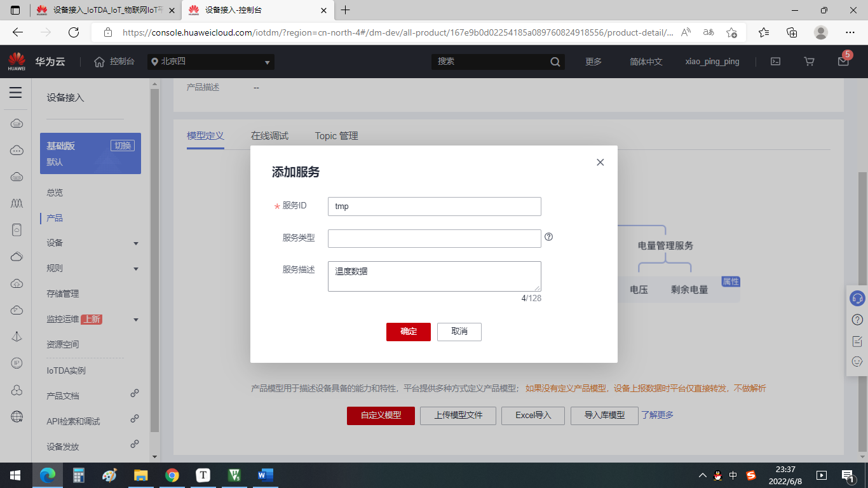Confirm with the 确定 button
The image size is (868, 488).
pos(409,332)
